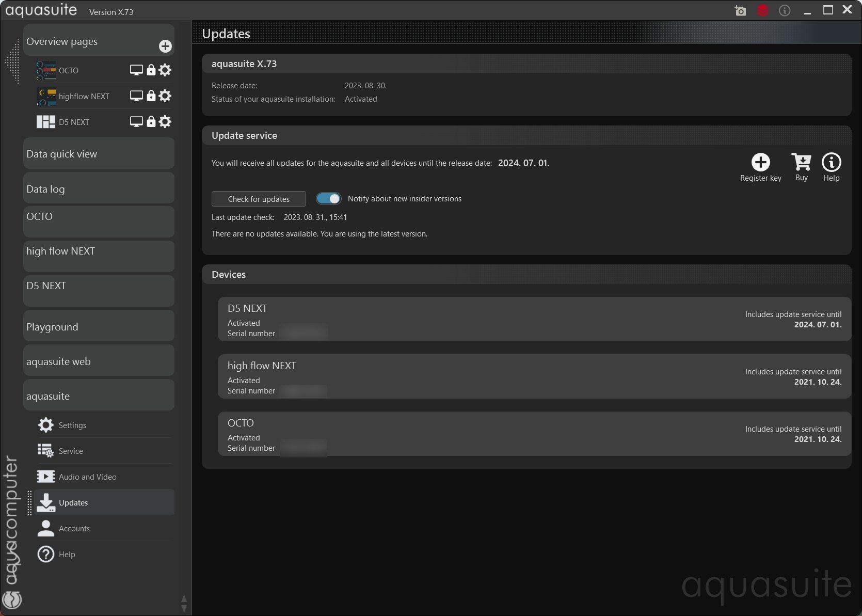Screen dimensions: 862x616
Task: Click the Check for updates button
Action: pos(259,199)
